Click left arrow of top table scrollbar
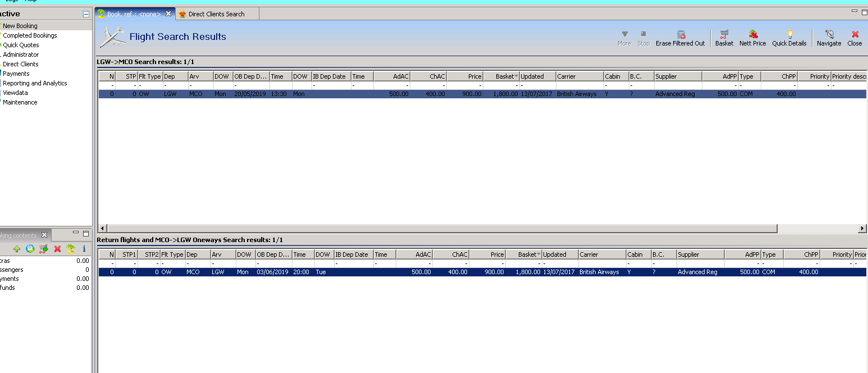 tap(102, 229)
